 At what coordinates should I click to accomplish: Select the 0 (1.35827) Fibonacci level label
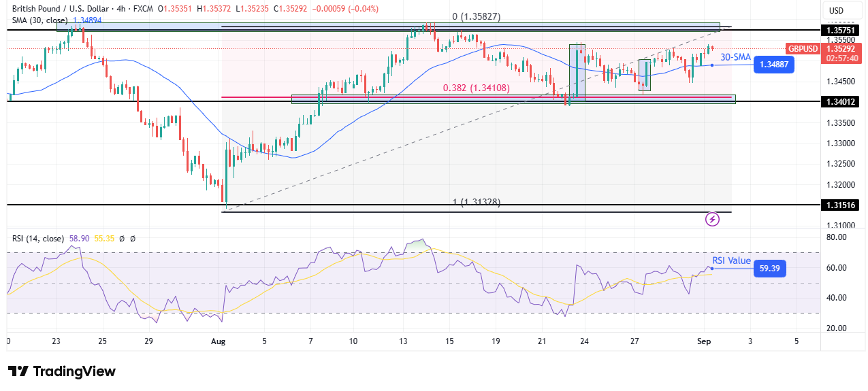click(x=476, y=16)
